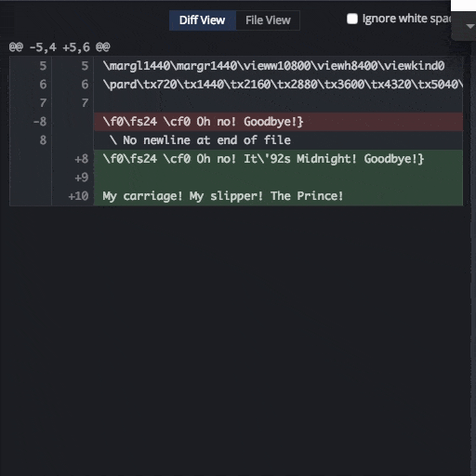
Task: Click the \margl1440 context line
Action: coord(279,66)
